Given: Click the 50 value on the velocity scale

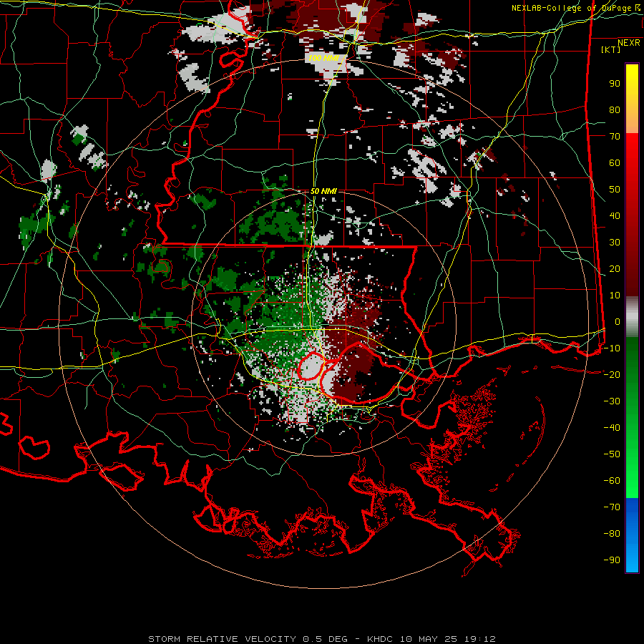Looking at the screenshot, I should point(615,190).
